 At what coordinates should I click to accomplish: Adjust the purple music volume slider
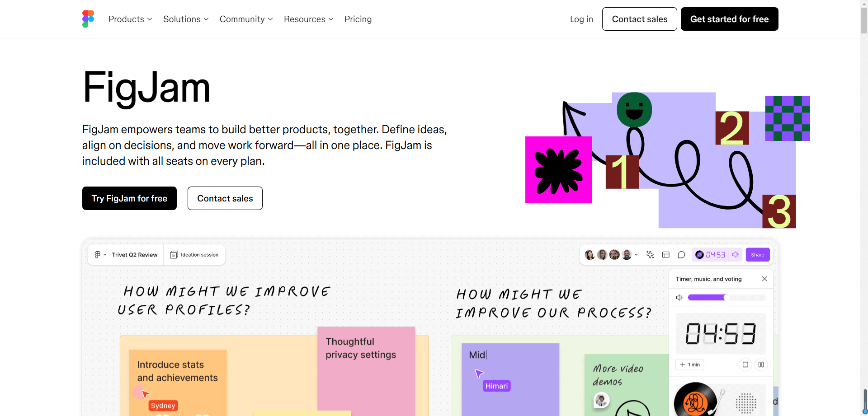[x=726, y=297]
